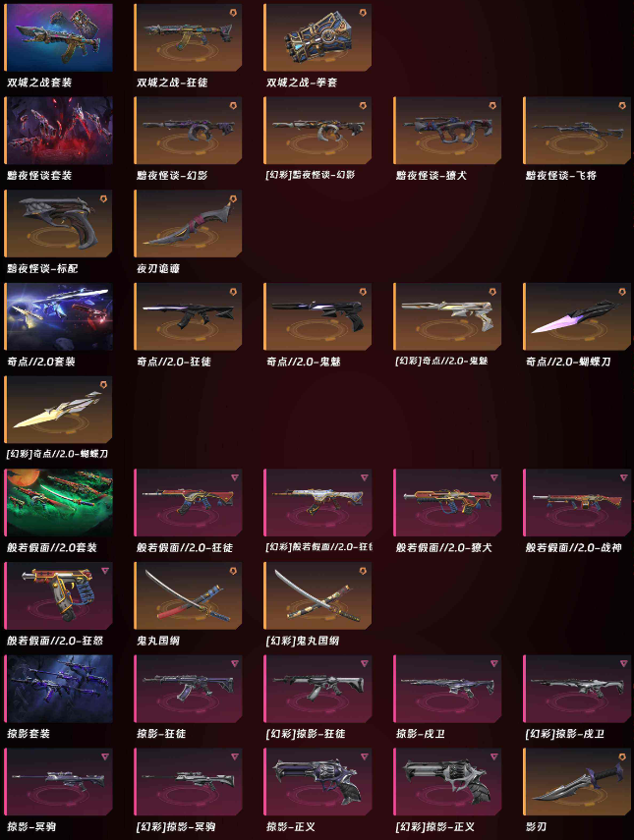
Task: Select the red-sheathed 鬼丸国纲 katana
Action: (188, 595)
